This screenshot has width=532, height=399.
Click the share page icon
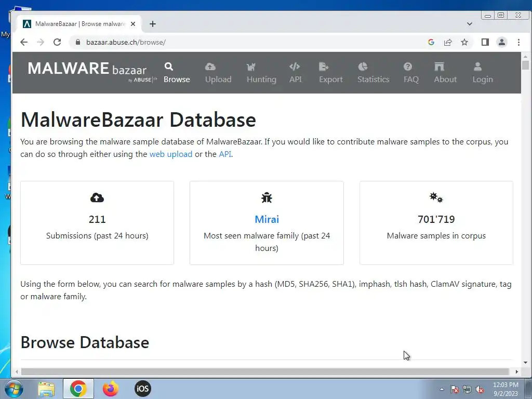pos(448,42)
